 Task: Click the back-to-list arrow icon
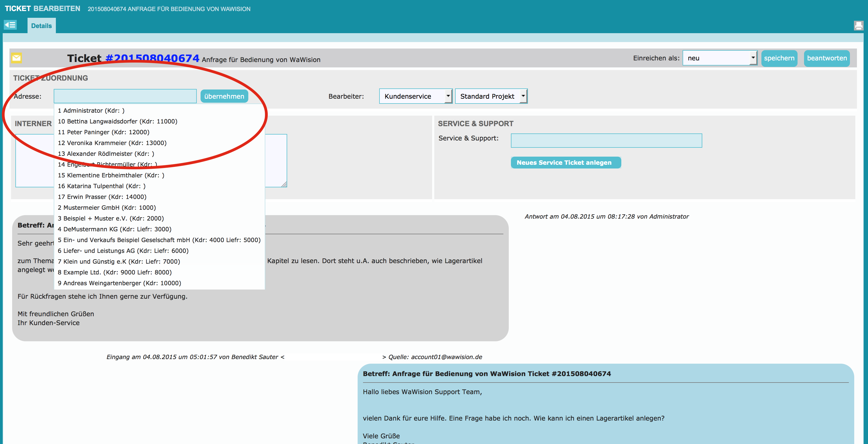[x=10, y=25]
